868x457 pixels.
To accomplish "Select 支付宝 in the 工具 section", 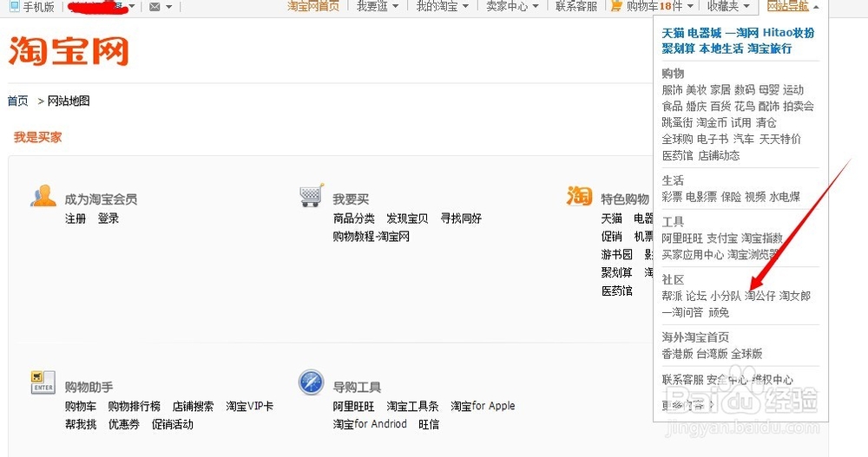I will pos(722,238).
